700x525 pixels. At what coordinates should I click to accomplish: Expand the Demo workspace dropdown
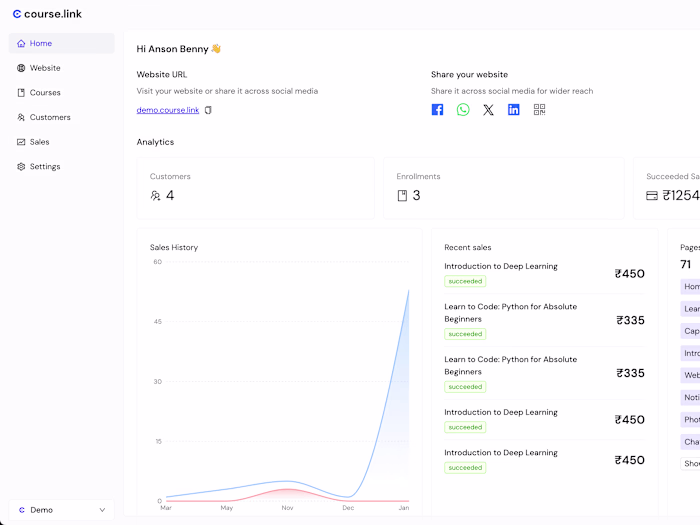[61, 510]
